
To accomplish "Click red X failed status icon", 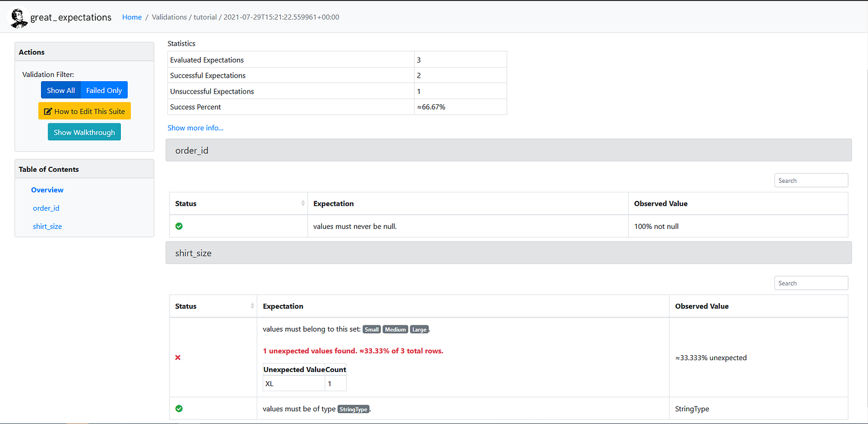I will [178, 358].
